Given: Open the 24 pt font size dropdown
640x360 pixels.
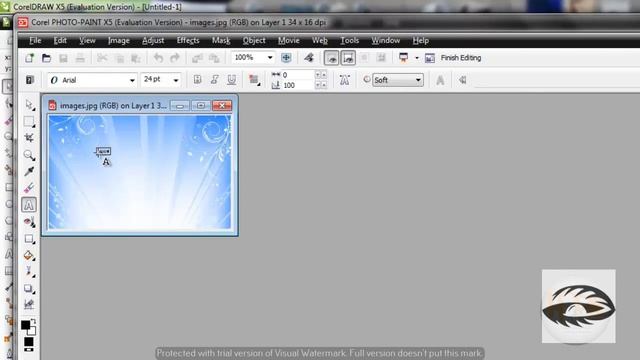Looking at the screenshot, I should coord(176,80).
